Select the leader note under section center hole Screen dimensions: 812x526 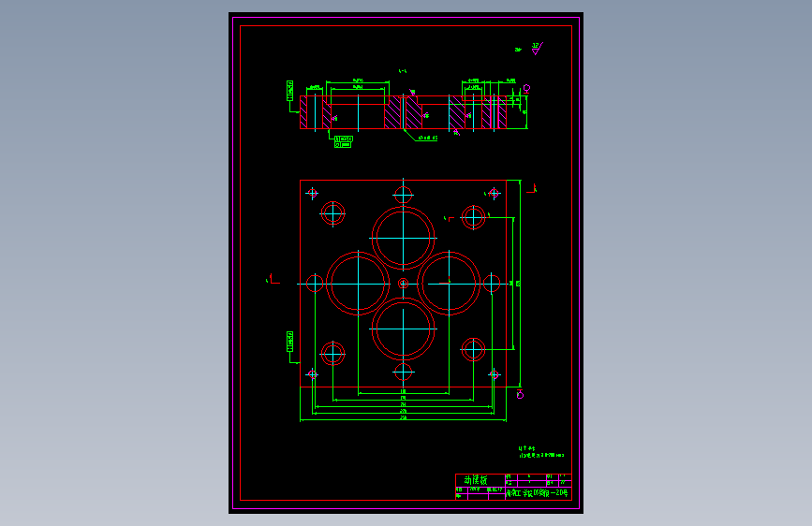[428, 139]
